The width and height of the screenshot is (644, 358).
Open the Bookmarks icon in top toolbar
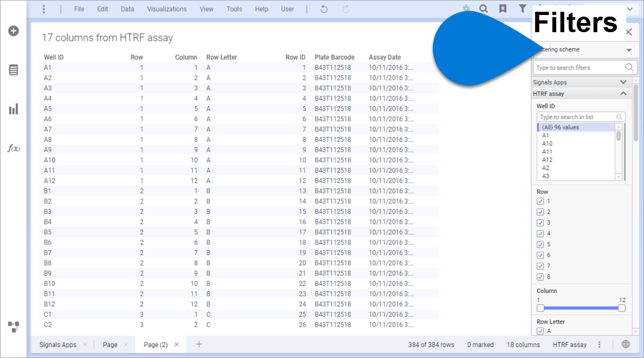click(502, 9)
